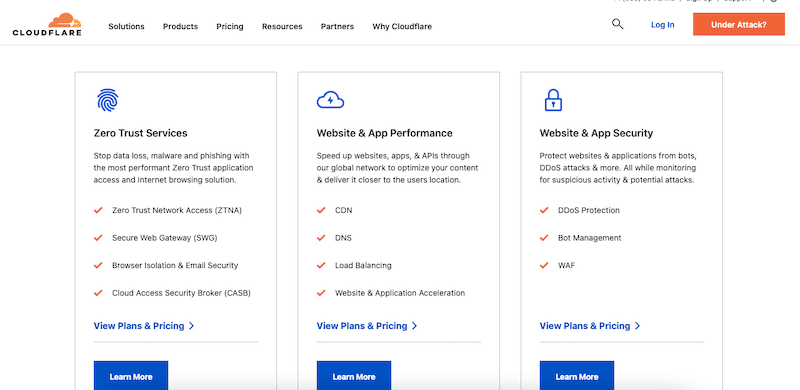Viewport: 800px width, 390px height.
Task: Click the Website & Application Acceleration text
Action: [400, 293]
